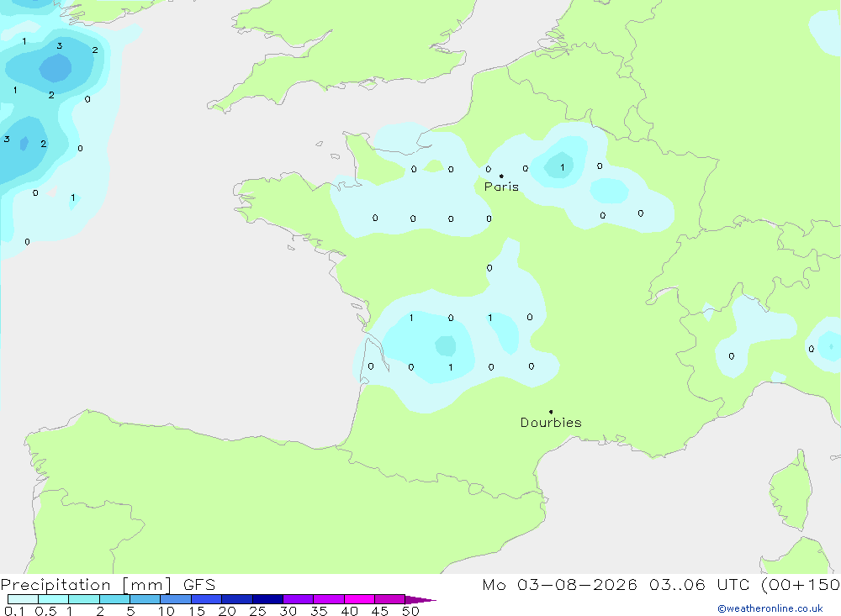Select the 45 to 50 mm magenta legend swatch
Viewport: 841px width, 616px height.
point(389,599)
